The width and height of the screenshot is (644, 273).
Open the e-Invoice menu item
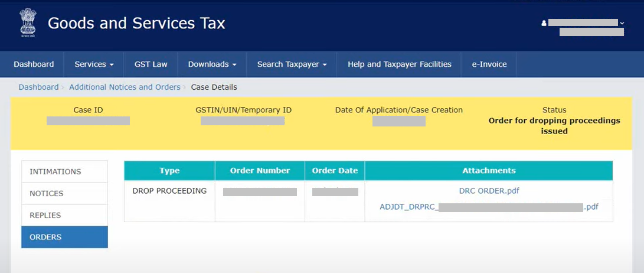(x=489, y=64)
